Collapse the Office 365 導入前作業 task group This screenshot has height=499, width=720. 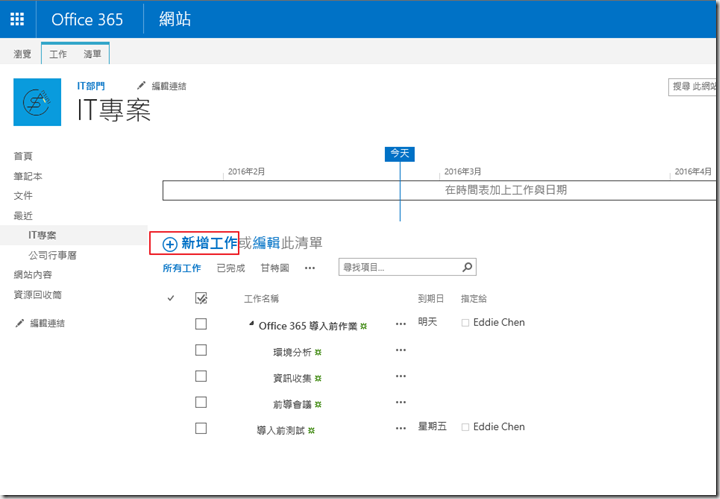[251, 325]
